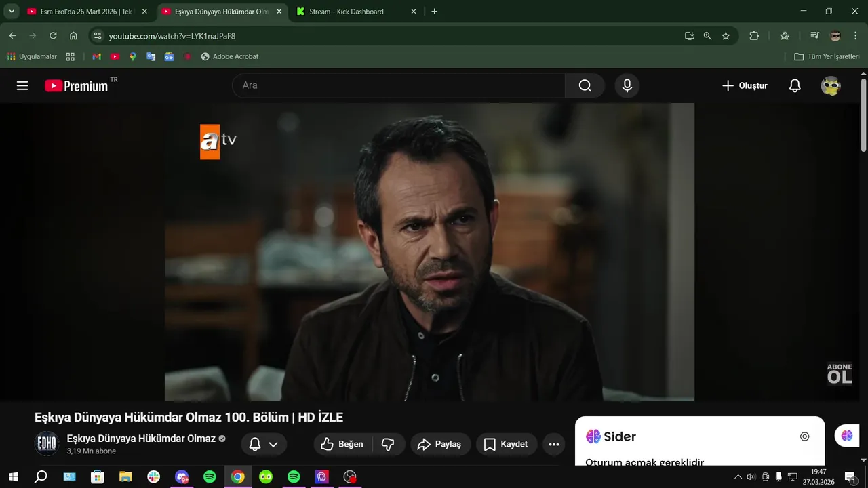The image size is (868, 488).
Task: Open site information icon in address bar
Action: (x=98, y=36)
